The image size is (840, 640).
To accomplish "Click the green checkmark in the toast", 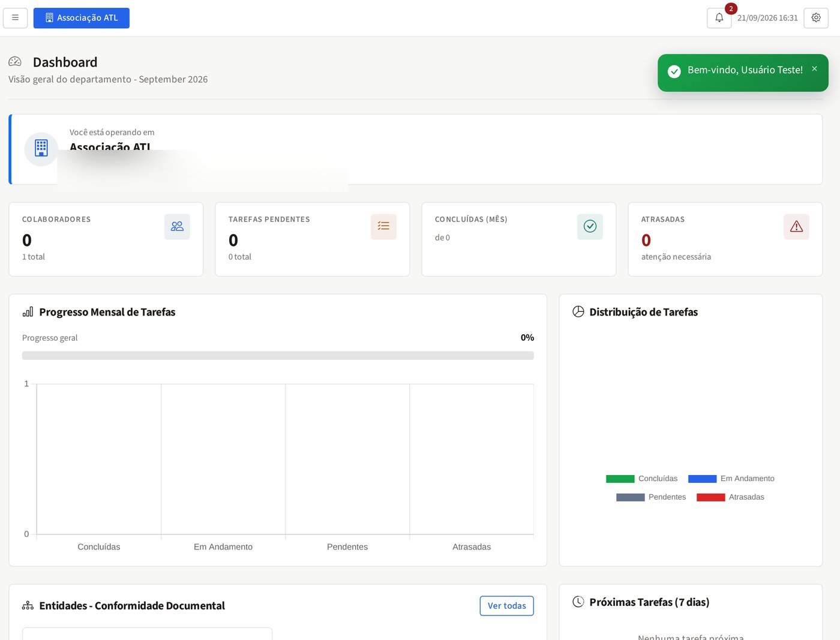I will [674, 71].
